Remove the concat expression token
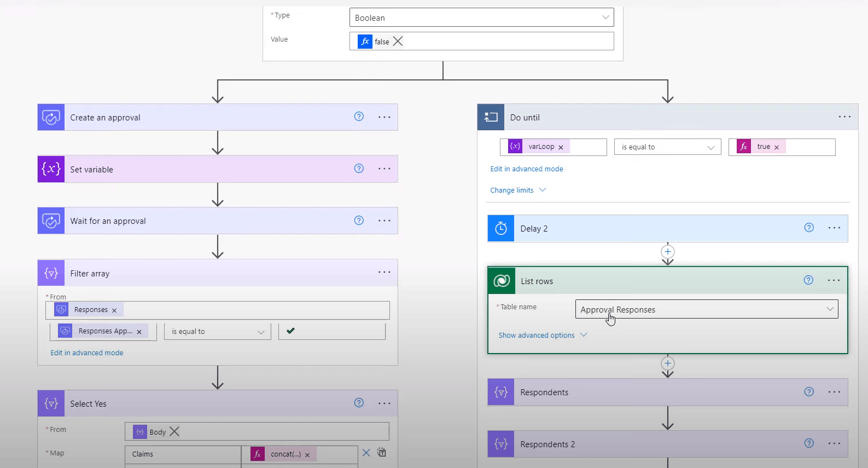Viewport: 868px width, 468px height. [307, 455]
